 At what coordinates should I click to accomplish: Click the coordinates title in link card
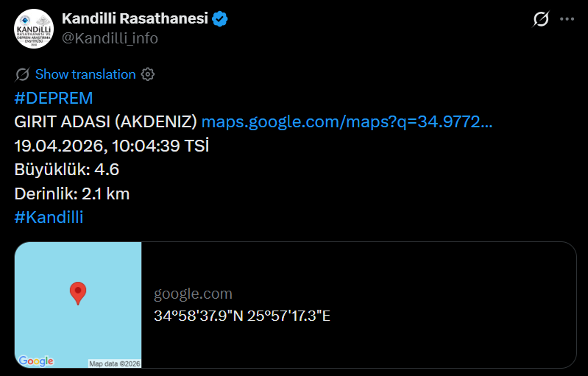coord(242,316)
